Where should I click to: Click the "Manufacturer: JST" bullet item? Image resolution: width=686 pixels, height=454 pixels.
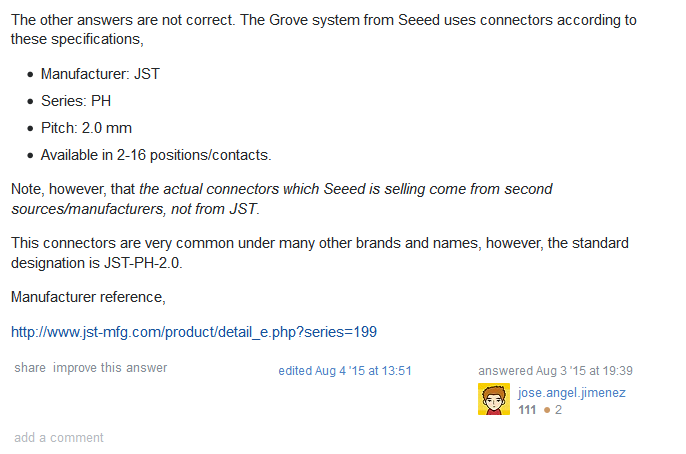click(100, 74)
